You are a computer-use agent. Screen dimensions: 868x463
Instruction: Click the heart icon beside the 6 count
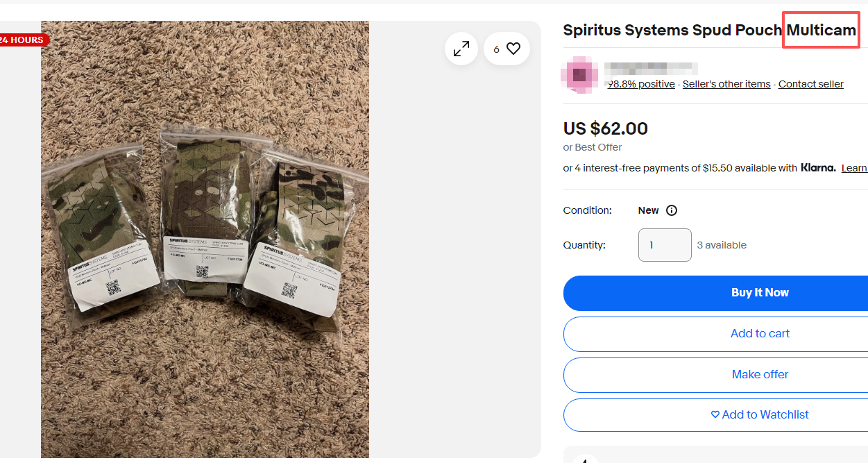coord(513,49)
